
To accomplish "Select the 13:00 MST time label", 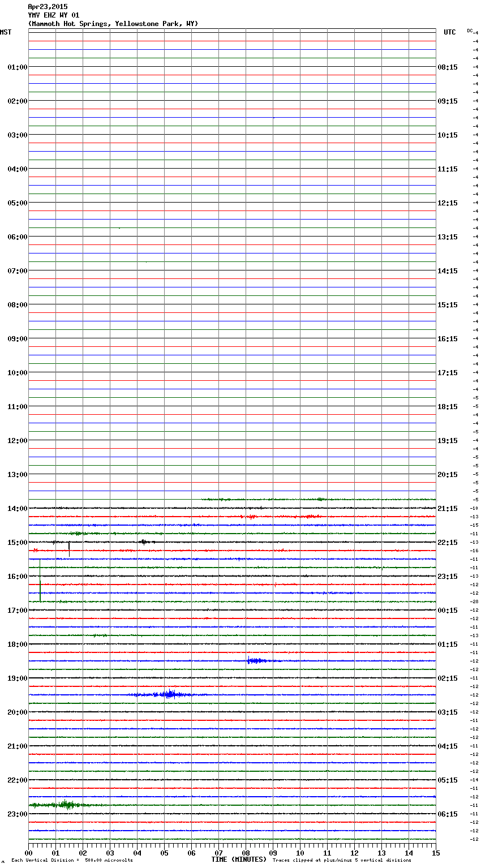I will pyautogui.click(x=18, y=475).
